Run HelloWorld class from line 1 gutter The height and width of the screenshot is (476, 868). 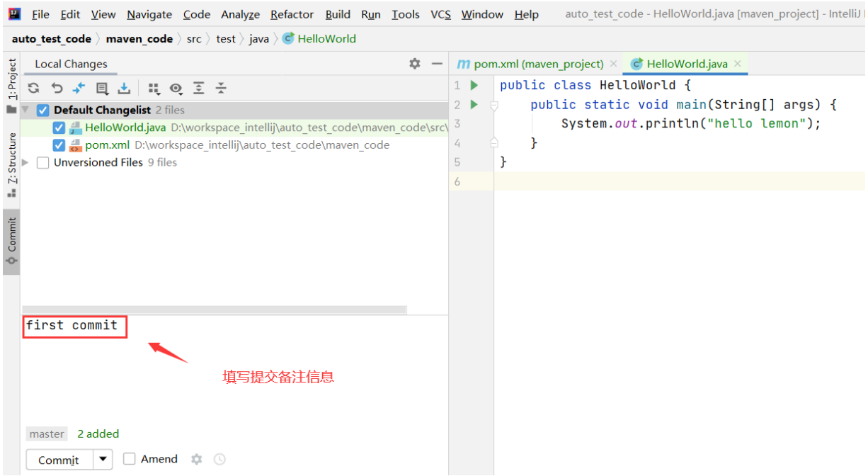point(474,85)
